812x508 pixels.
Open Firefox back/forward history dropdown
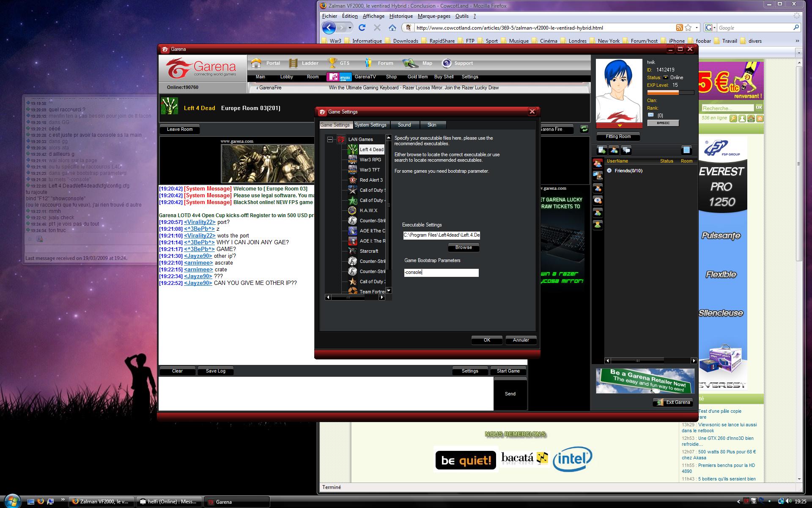[x=350, y=28]
